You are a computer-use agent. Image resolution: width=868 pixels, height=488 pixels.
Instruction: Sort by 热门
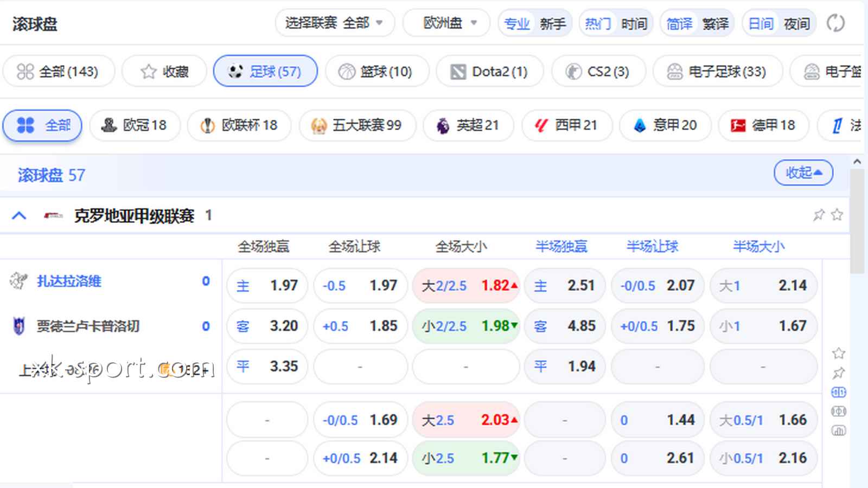point(598,24)
